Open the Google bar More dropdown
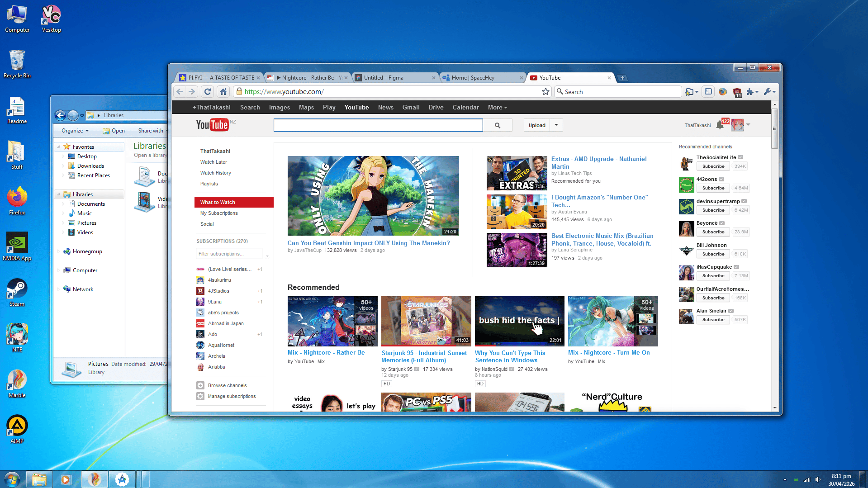Screen dimensions: 868x488 (498, 108)
